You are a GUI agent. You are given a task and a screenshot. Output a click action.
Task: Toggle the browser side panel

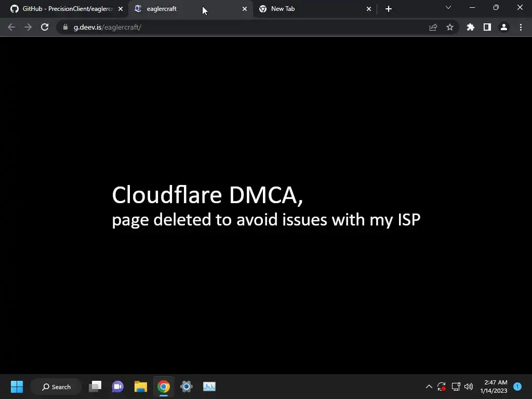[487, 27]
